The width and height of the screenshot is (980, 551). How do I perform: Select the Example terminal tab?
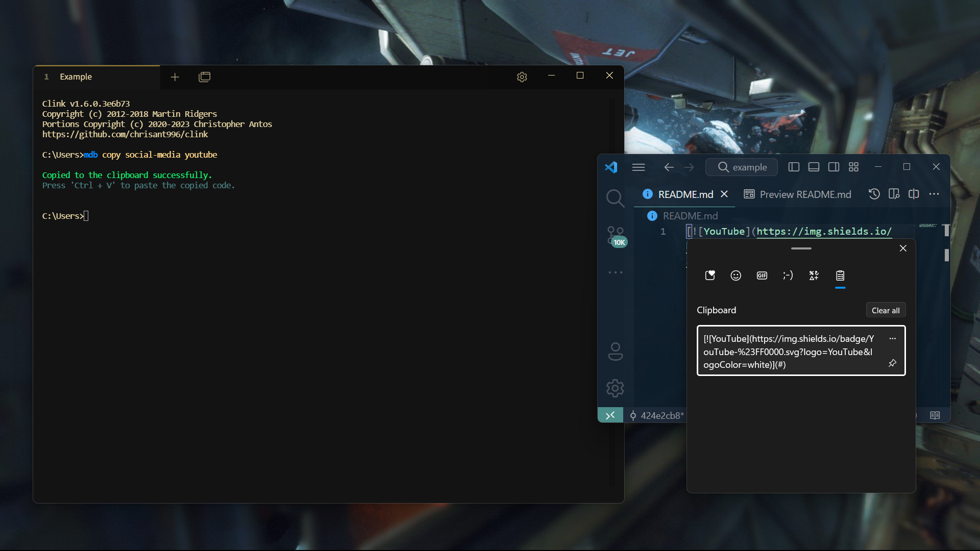coord(97,77)
